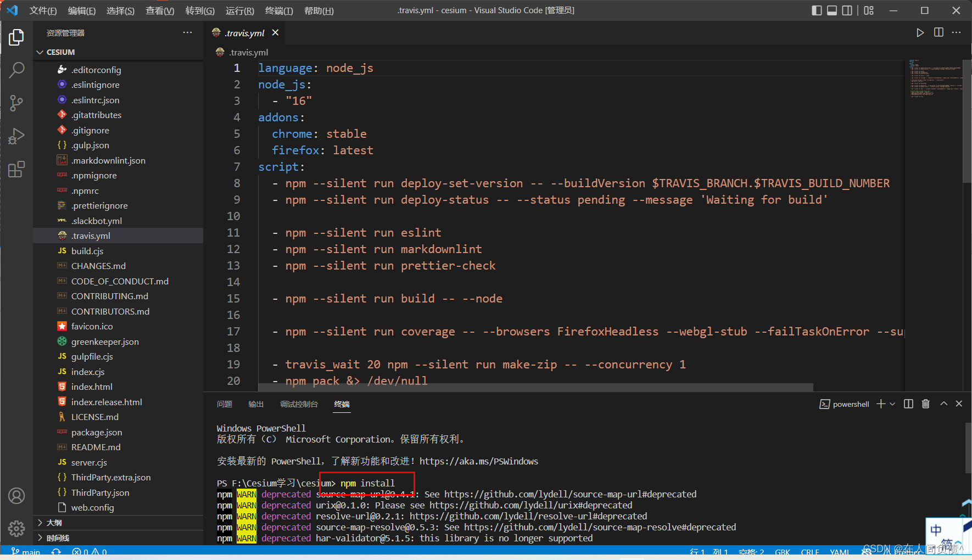Image resolution: width=972 pixels, height=560 pixels.
Task: Toggle primary sidebar layout icon
Action: 817,10
